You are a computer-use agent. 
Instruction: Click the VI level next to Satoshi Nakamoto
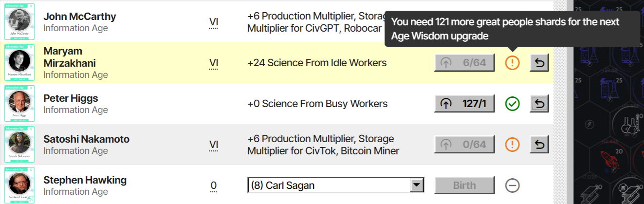click(x=214, y=145)
